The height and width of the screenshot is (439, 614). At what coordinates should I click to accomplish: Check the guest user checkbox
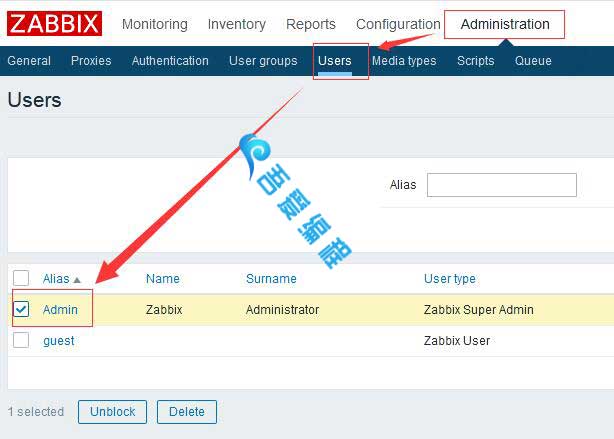tap(21, 340)
